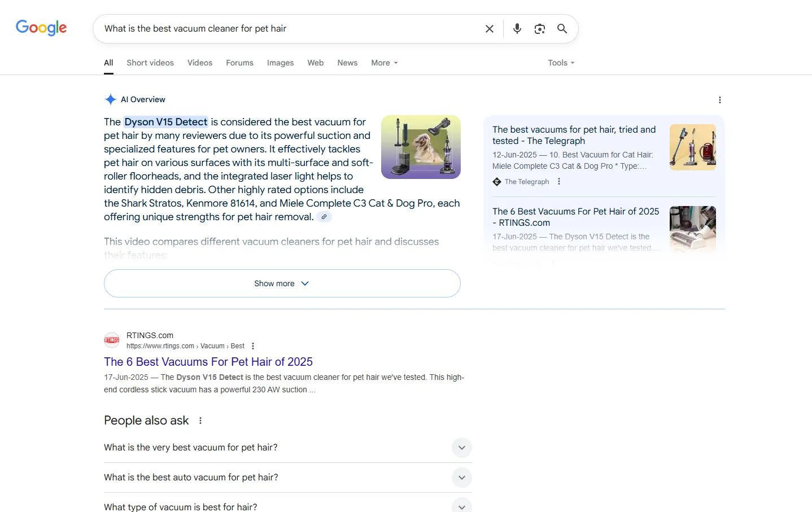Click The Telegraph source logo icon
Viewport: 812px width, 512px height.
pyautogui.click(x=497, y=182)
